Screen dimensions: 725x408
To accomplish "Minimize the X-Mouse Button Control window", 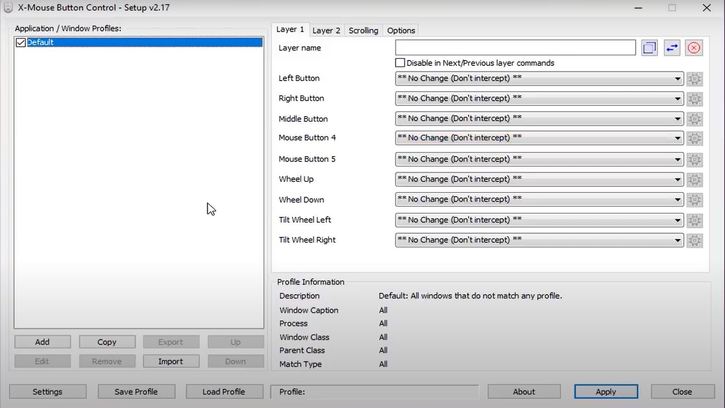I will 638,8.
